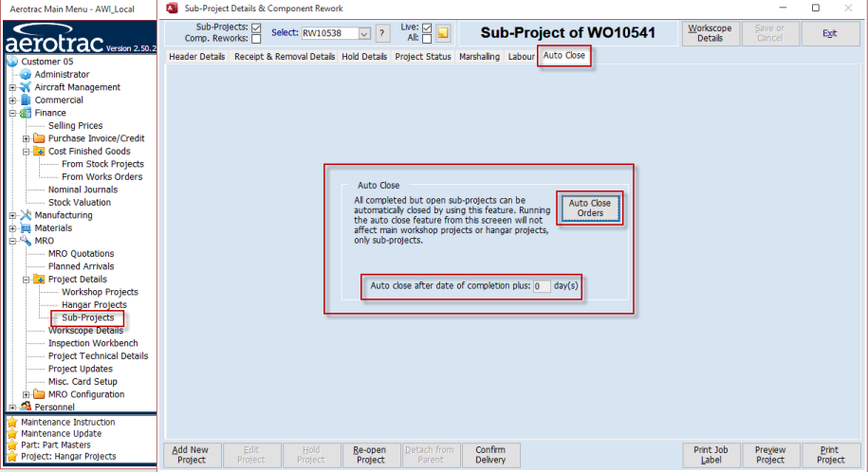Screen dimensions: 868x472
Task: Click the yellow note icon beside Live
Action: click(442, 33)
